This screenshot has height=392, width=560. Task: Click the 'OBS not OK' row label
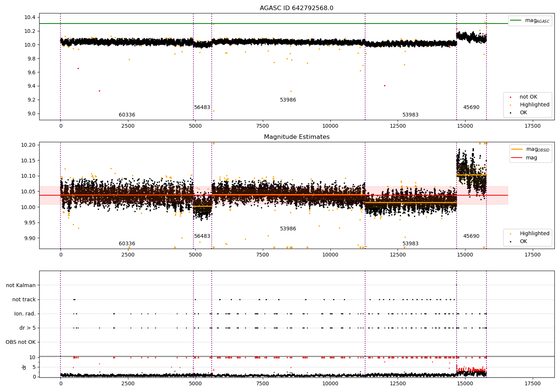(21, 342)
